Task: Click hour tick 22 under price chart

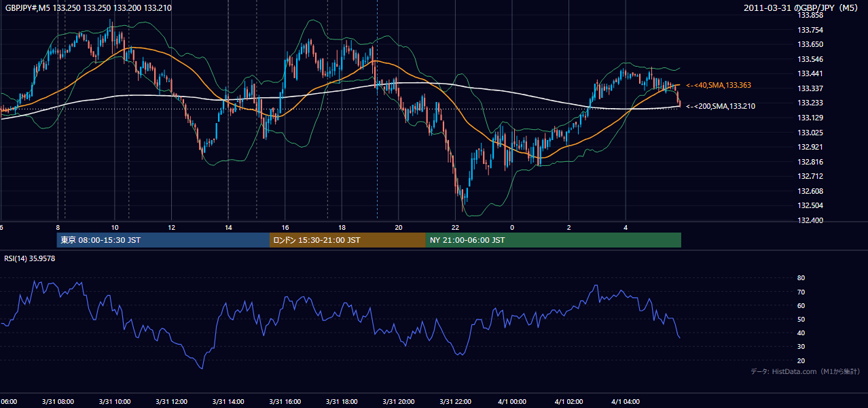Action: [456, 227]
